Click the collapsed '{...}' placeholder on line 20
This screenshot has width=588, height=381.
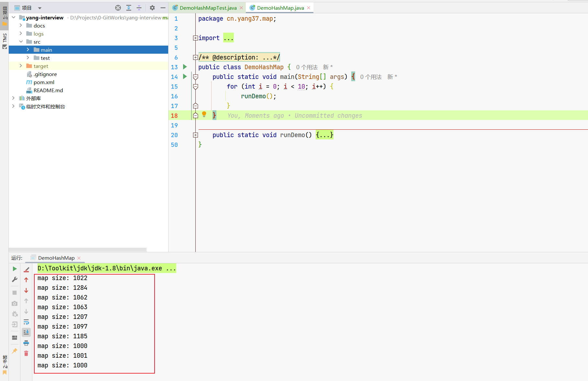click(x=324, y=135)
